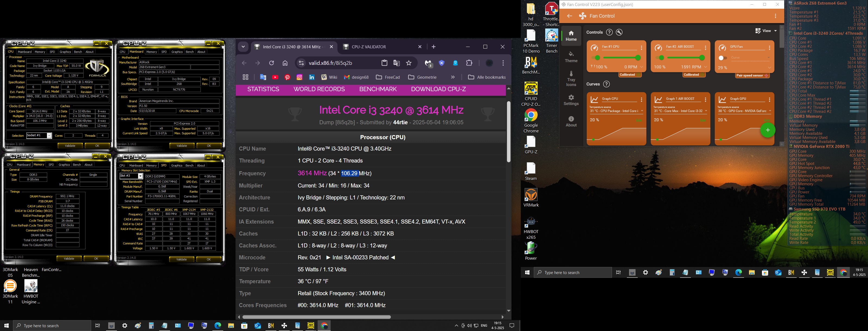Open three-dot menu on Fan #1 CPU card
Screen dimensions: 868x331
(642, 48)
